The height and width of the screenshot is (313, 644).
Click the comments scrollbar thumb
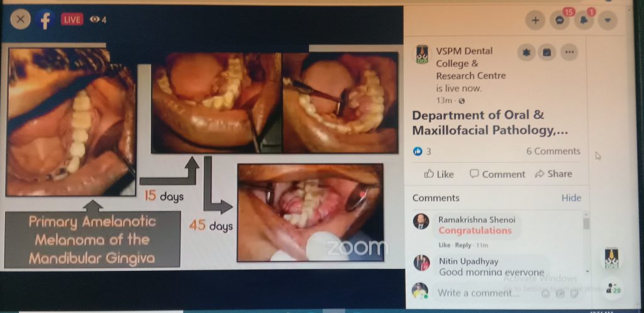pos(586,224)
